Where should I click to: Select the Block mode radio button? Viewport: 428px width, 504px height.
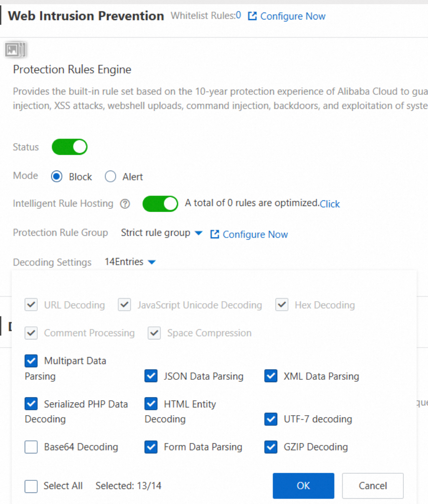point(57,177)
